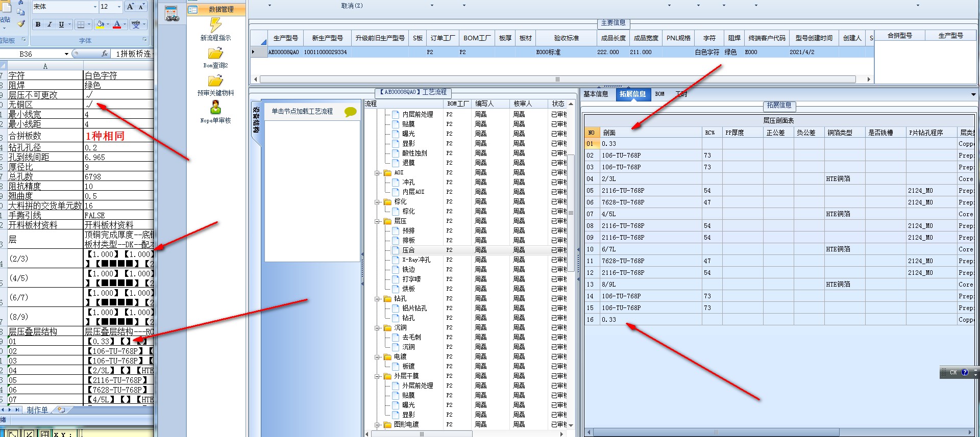Select Excel column A header
980x437 pixels.
[x=45, y=66]
